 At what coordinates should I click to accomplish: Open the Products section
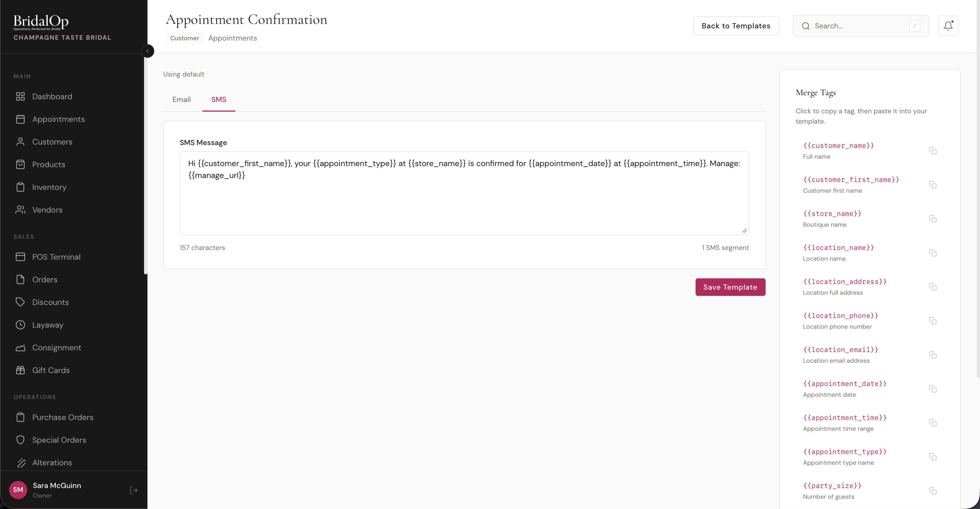tap(49, 164)
